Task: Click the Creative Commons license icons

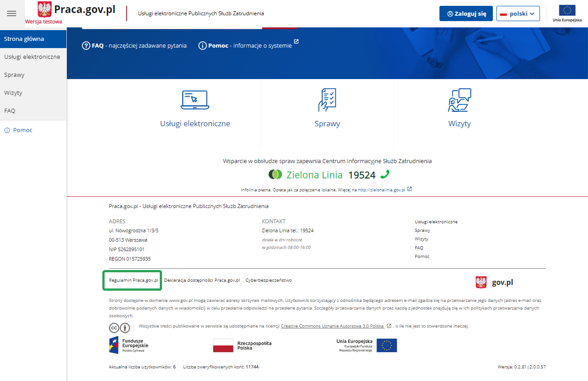Action: (x=119, y=327)
